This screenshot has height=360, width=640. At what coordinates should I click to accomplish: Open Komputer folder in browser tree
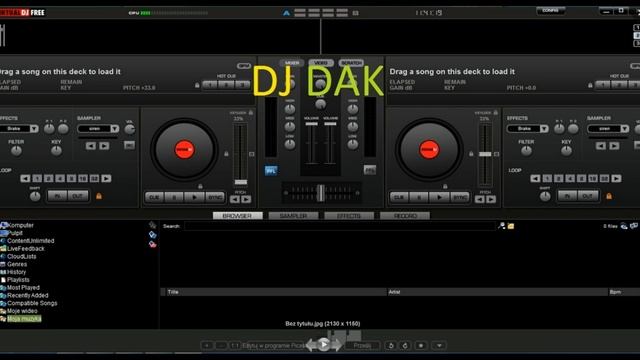click(x=17, y=225)
